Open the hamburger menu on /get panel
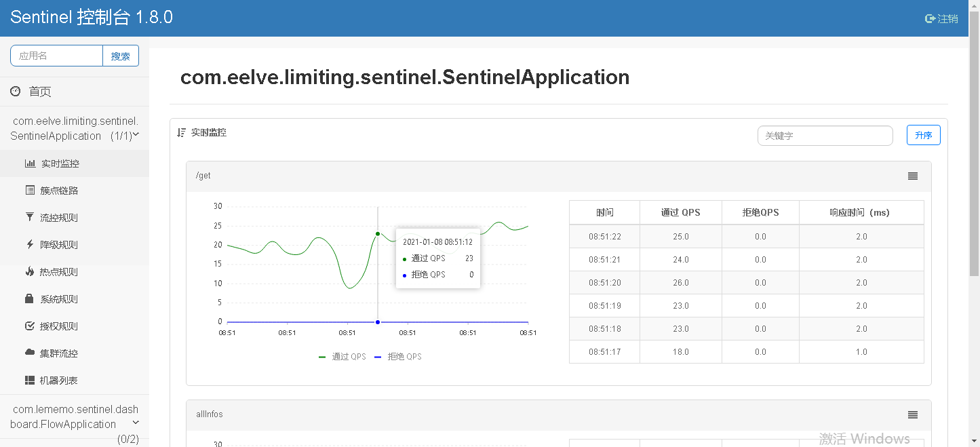This screenshot has height=447, width=980. coord(913,176)
